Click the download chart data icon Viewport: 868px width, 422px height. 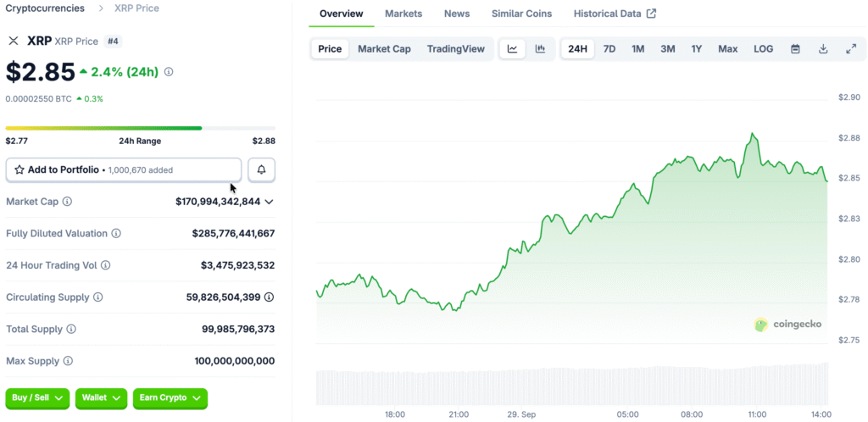click(x=823, y=48)
